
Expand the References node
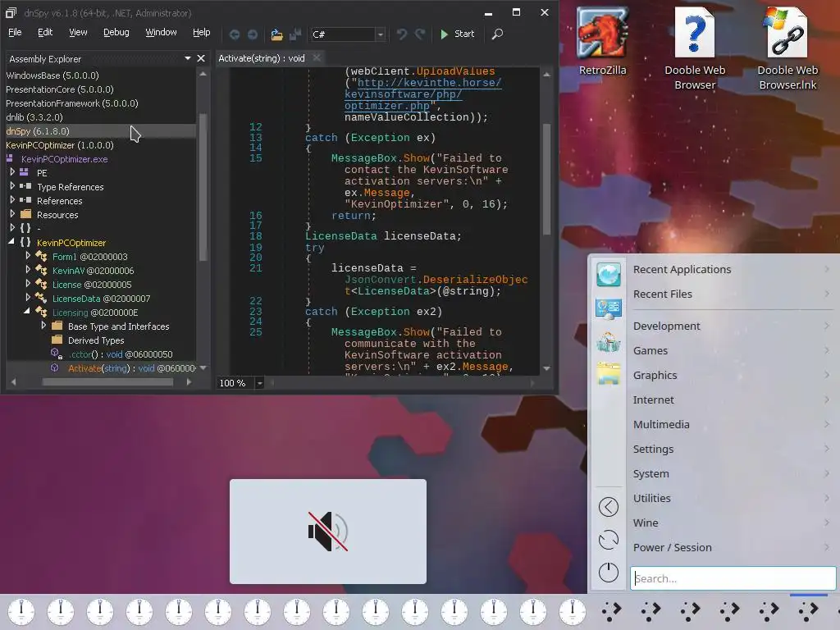12,200
